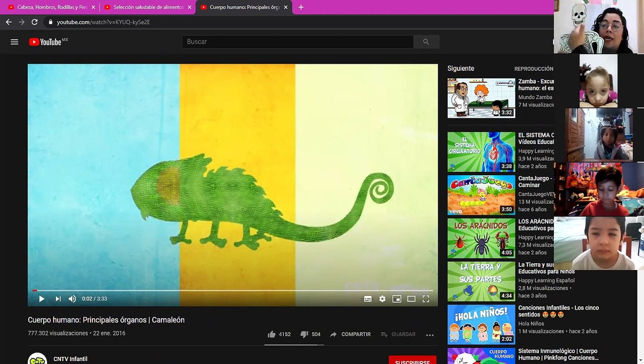This screenshot has height=364, width=644.
Task: Close the Selección saludable tab
Action: point(189,8)
